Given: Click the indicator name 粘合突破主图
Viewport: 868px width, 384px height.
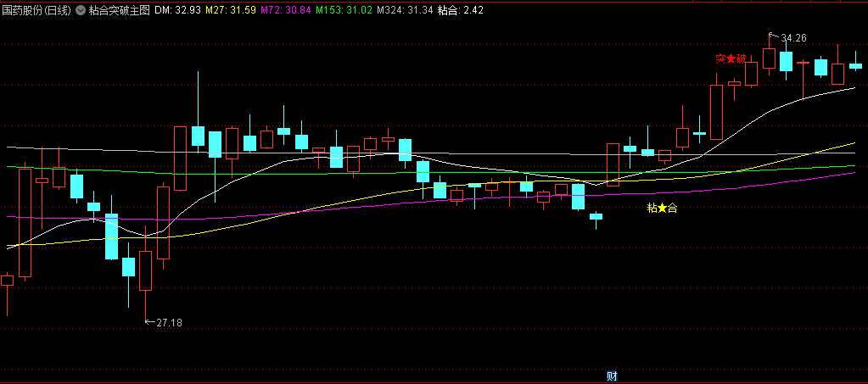Looking at the screenshot, I should click(119, 10).
